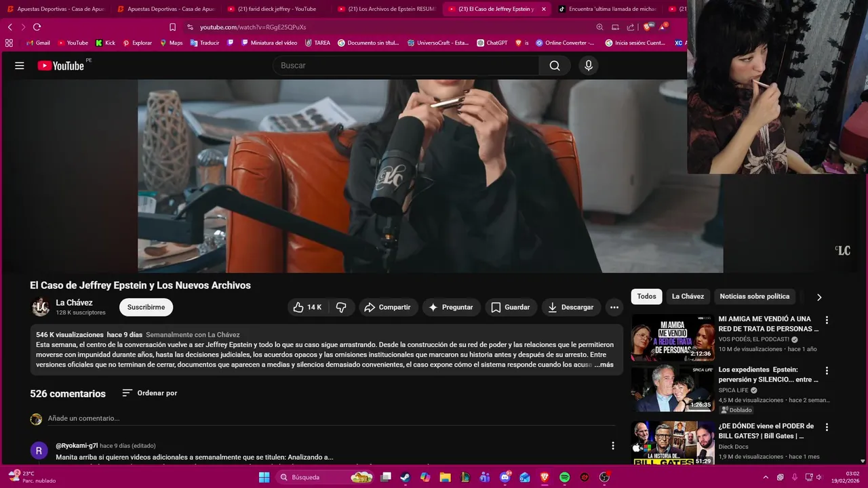Image resolution: width=868 pixels, height=488 pixels.
Task: Save video using Guardar
Action: pos(511,307)
